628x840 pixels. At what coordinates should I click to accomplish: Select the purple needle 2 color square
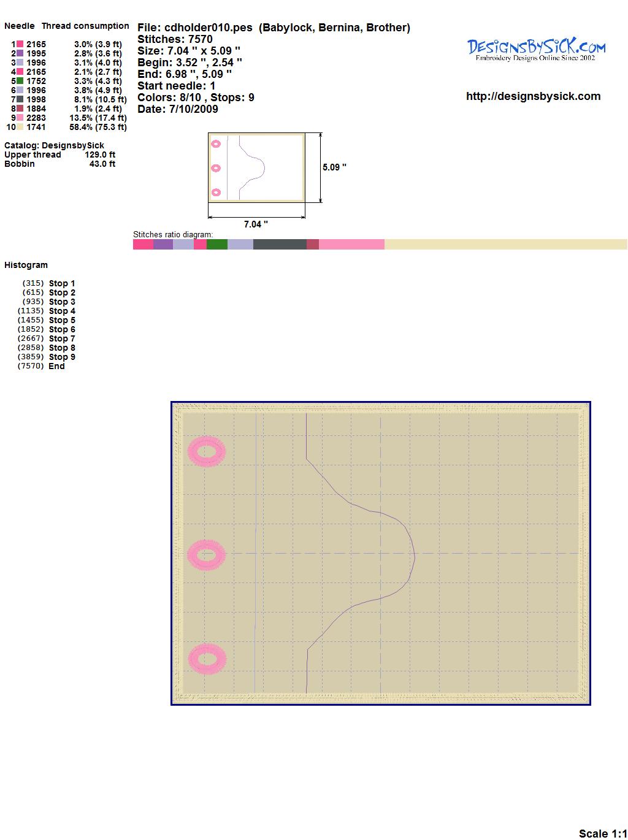[x=20, y=53]
